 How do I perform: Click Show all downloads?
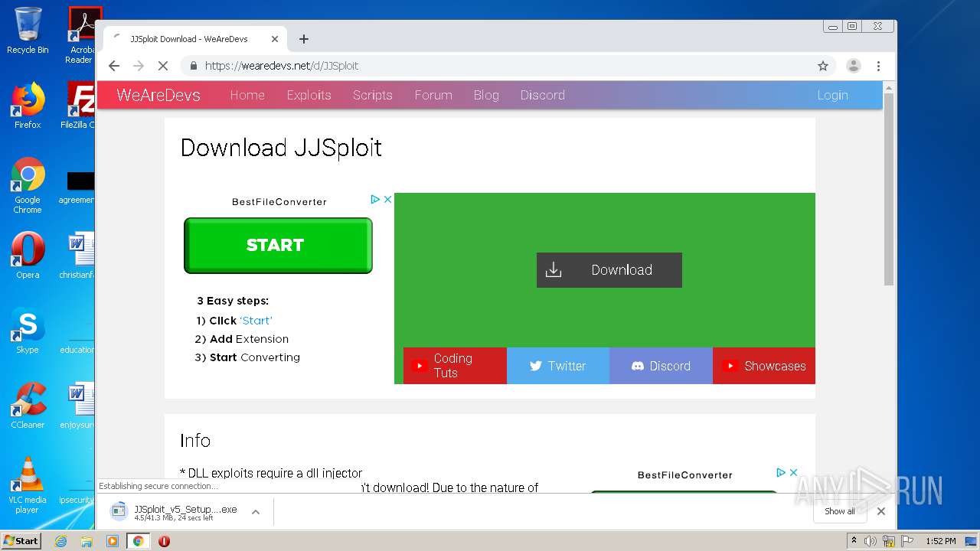pyautogui.click(x=840, y=511)
